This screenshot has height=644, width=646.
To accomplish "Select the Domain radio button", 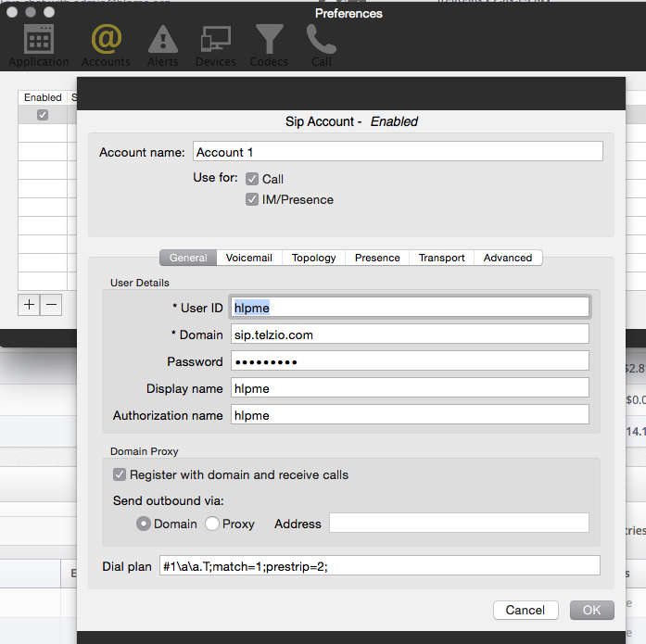I will pos(144,524).
